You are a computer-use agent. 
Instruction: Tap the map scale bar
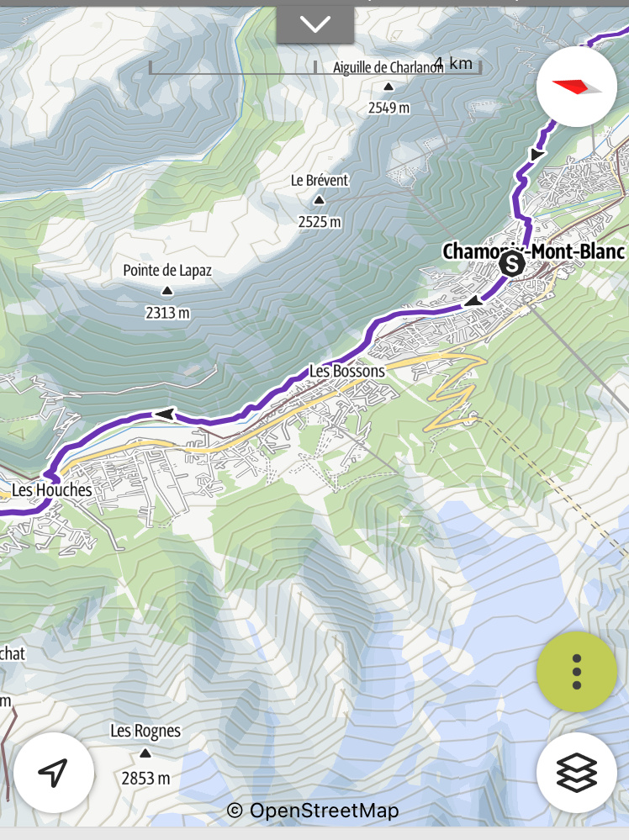point(315,67)
